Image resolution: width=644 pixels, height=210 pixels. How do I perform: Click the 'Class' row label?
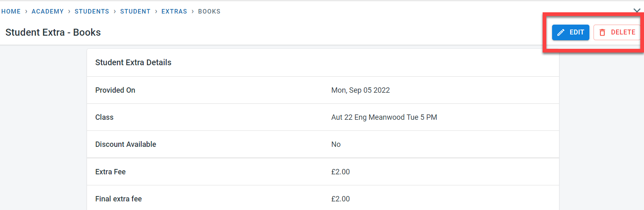pyautogui.click(x=104, y=117)
